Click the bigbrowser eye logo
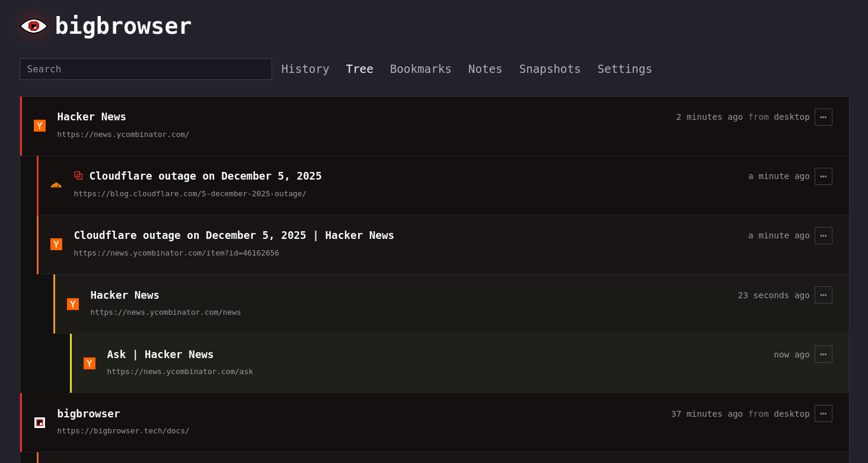 (34, 26)
